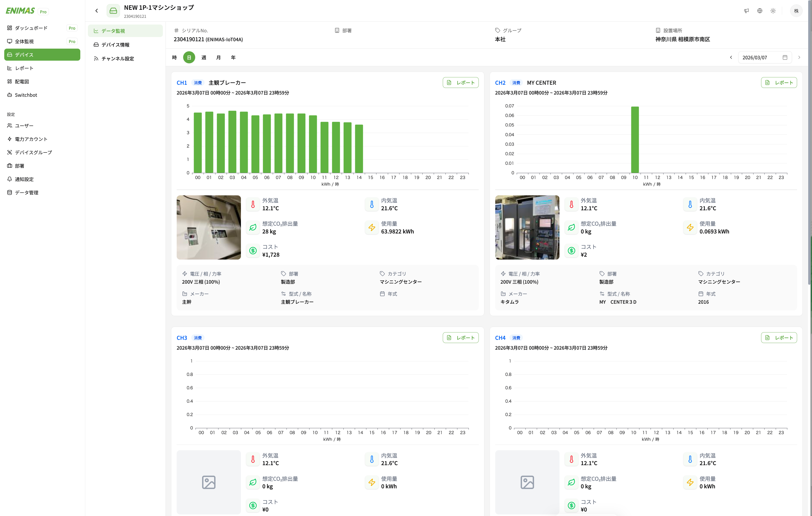Image resolution: width=812 pixels, height=516 pixels.
Task: Open データ管理 in the sidebar
Action: (42, 192)
